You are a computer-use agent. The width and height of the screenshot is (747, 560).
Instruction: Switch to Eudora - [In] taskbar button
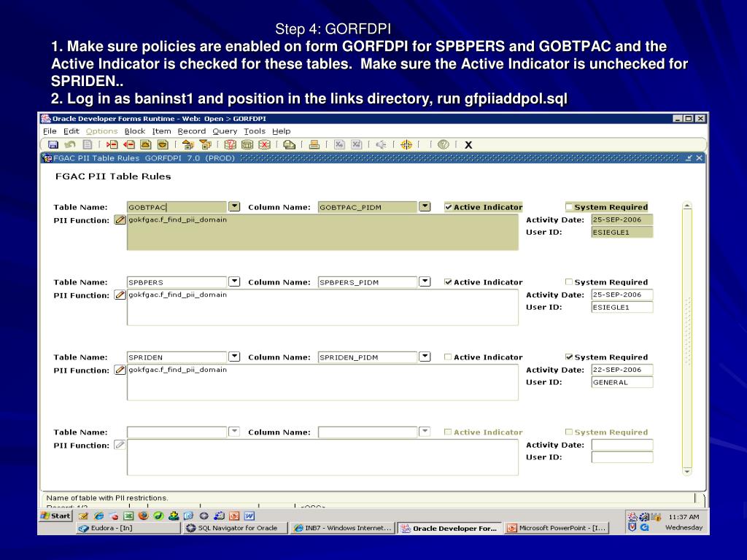(x=128, y=528)
